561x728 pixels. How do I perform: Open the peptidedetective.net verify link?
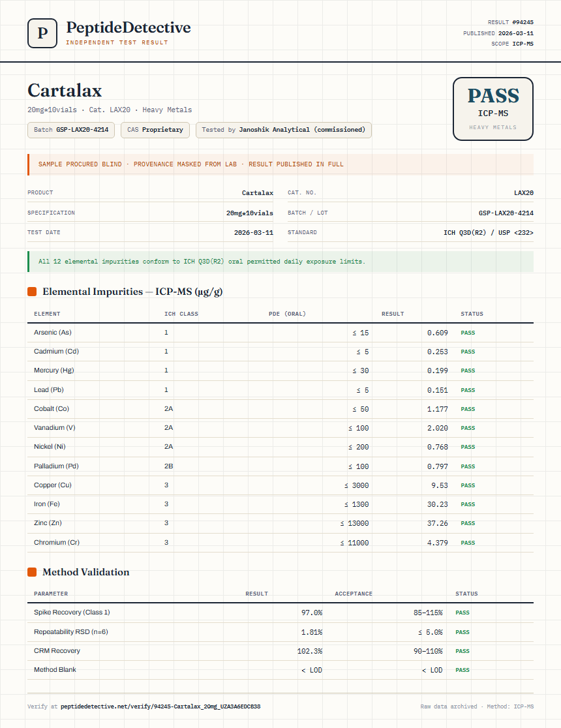point(160,706)
